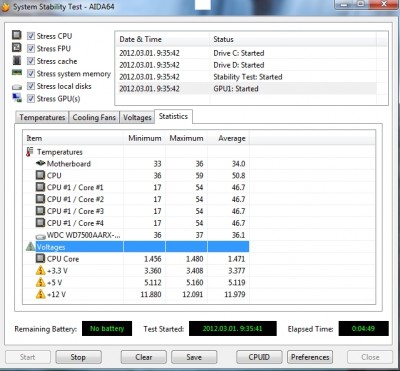Click the Clear button
Viewport: 400px width, 371px height.
(x=144, y=357)
